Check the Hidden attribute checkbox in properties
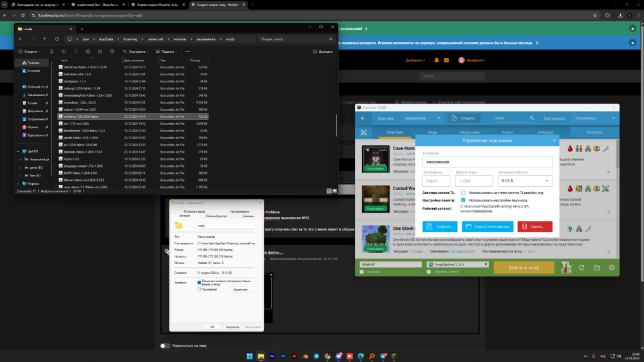The width and height of the screenshot is (644, 362). (199, 289)
